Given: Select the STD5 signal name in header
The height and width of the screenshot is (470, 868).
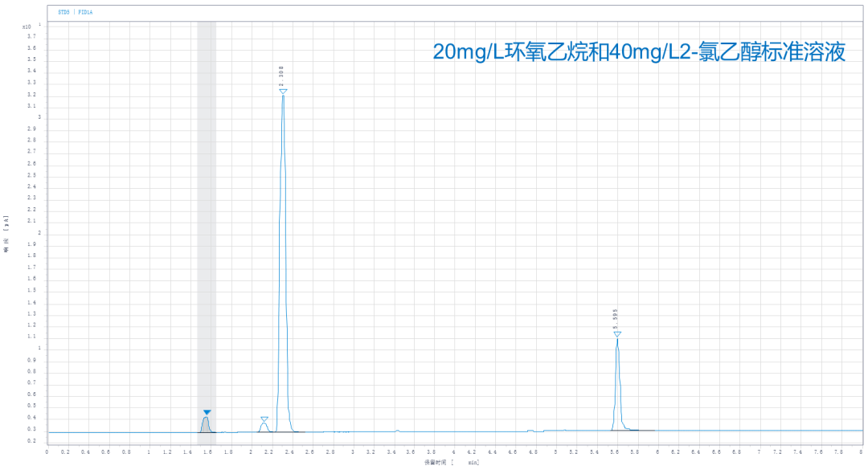Looking at the screenshot, I should pyautogui.click(x=63, y=13).
